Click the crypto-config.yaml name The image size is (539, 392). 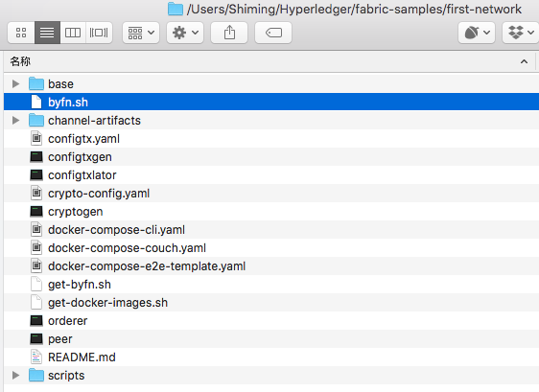(99, 194)
